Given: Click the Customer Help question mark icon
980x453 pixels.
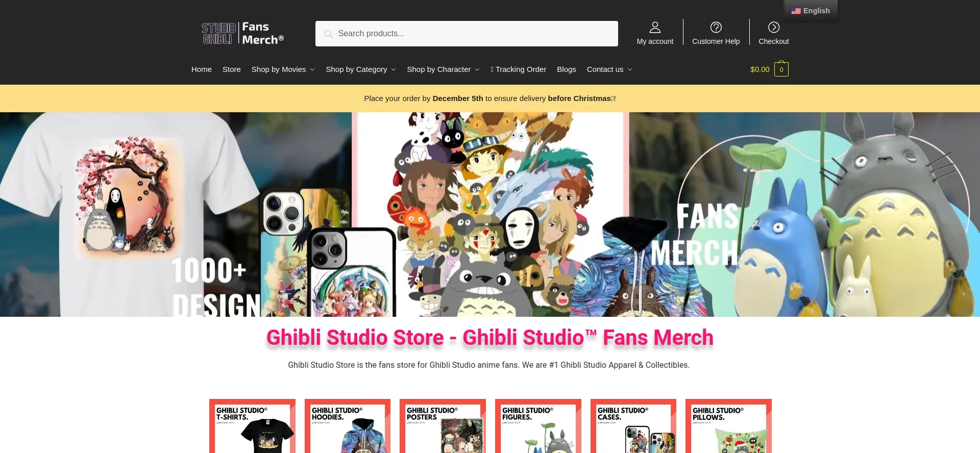Looking at the screenshot, I should click(x=716, y=27).
